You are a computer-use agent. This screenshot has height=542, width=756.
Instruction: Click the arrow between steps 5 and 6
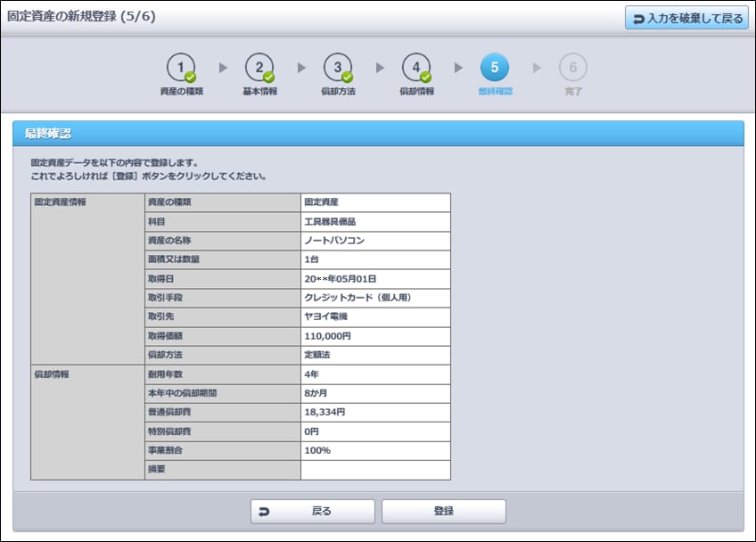click(x=537, y=68)
